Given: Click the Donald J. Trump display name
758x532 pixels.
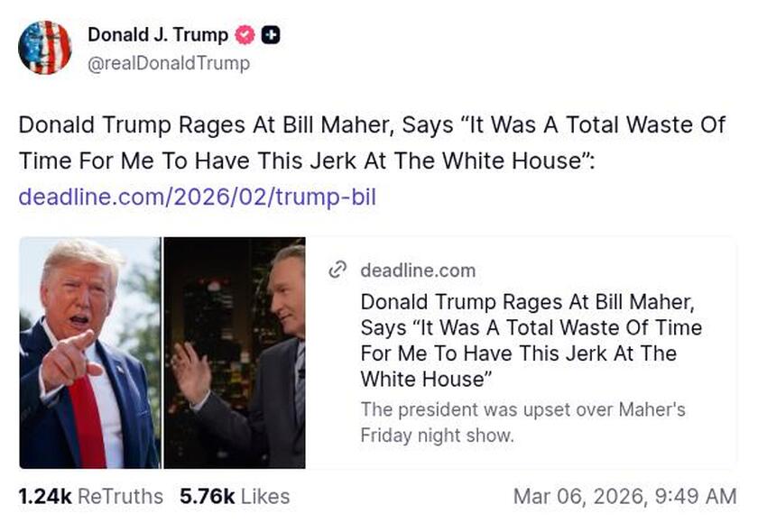Looking at the screenshot, I should point(156,35).
